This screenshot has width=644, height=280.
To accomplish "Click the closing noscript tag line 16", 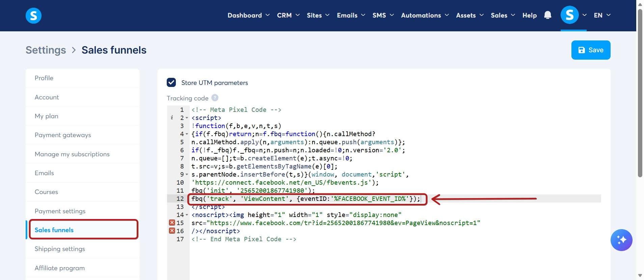I will tap(216, 231).
